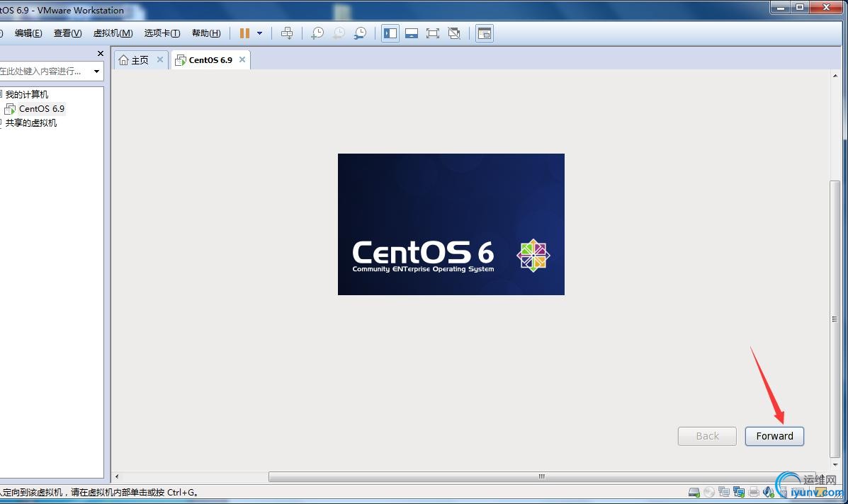The width and height of the screenshot is (848, 504).
Task: Pause the virtual machine
Action: [244, 33]
